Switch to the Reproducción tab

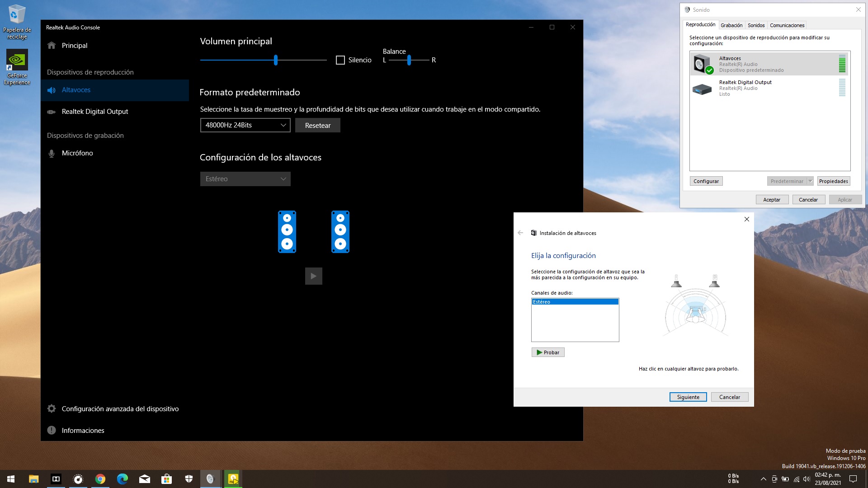pos(700,25)
